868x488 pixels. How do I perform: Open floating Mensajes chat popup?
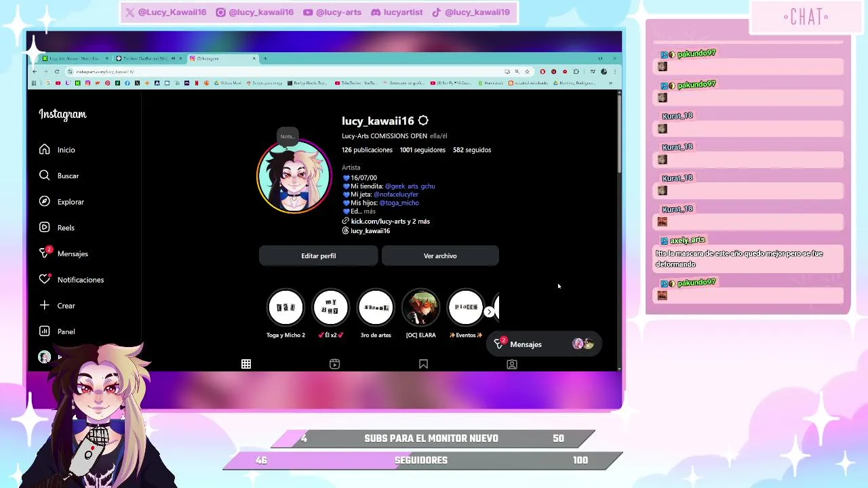[545, 344]
